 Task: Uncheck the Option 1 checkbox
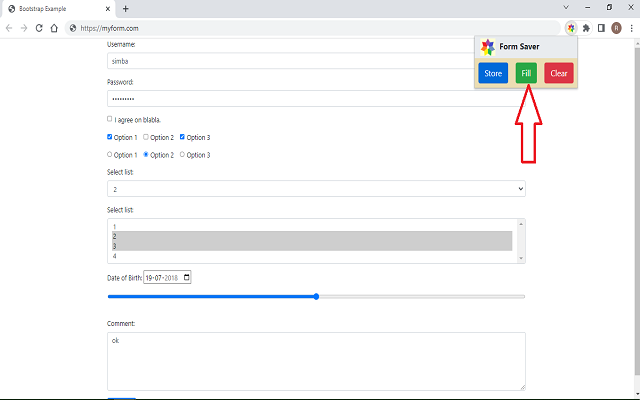pos(110,137)
